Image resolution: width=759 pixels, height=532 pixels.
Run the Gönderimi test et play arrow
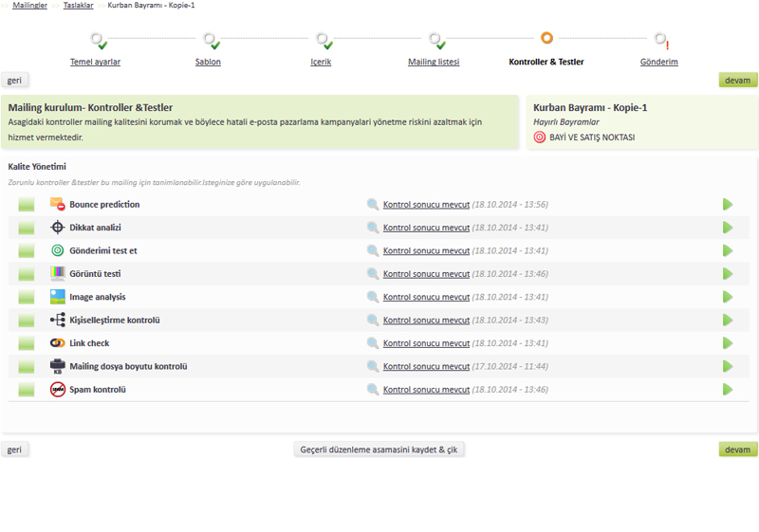coord(728,251)
